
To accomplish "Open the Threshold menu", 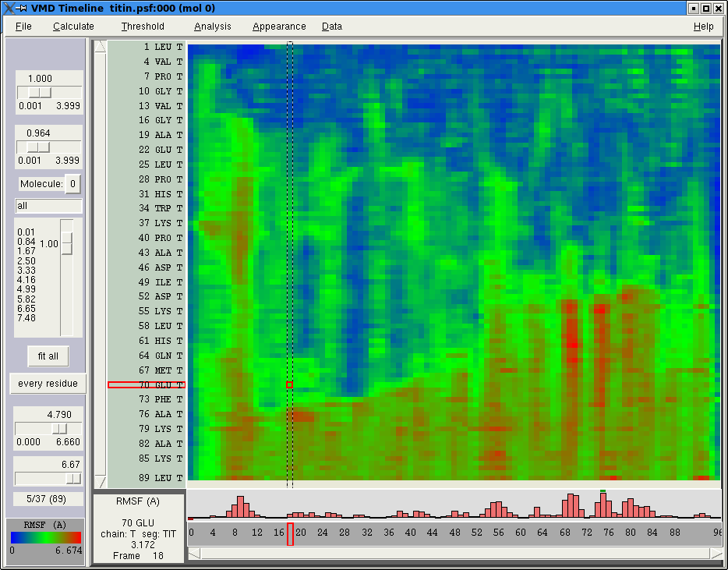I will pyautogui.click(x=143, y=27).
